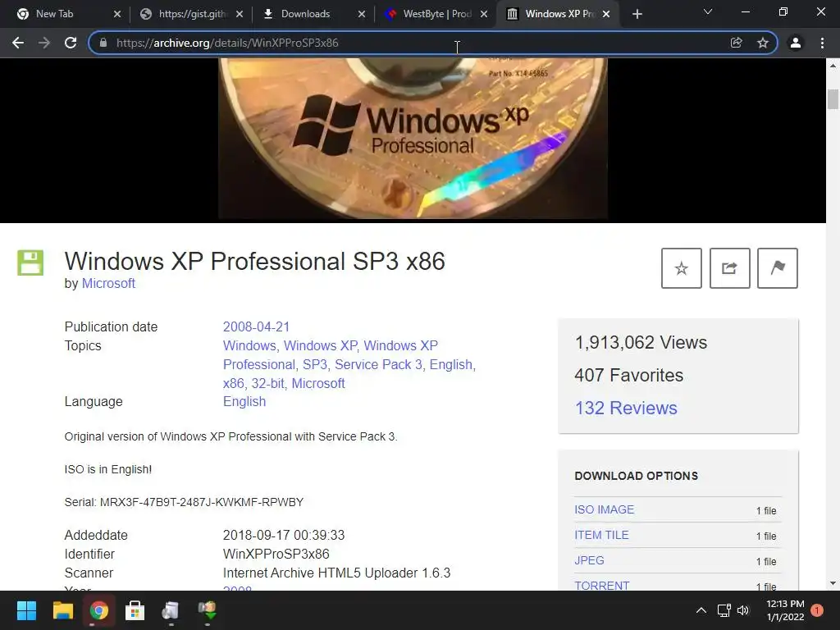Open the Windows Start menu
The width and height of the screenshot is (840, 630).
click(26, 610)
